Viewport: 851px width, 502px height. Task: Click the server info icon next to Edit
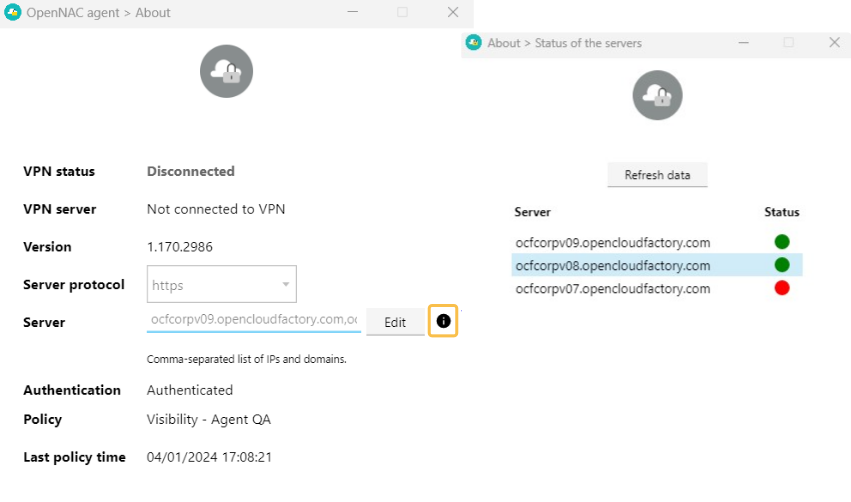click(x=443, y=321)
